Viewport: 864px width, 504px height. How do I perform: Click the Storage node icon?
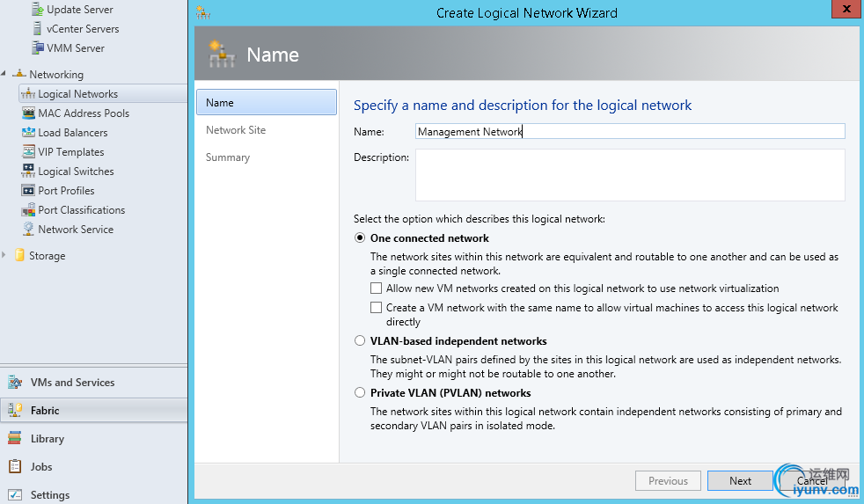click(x=19, y=255)
